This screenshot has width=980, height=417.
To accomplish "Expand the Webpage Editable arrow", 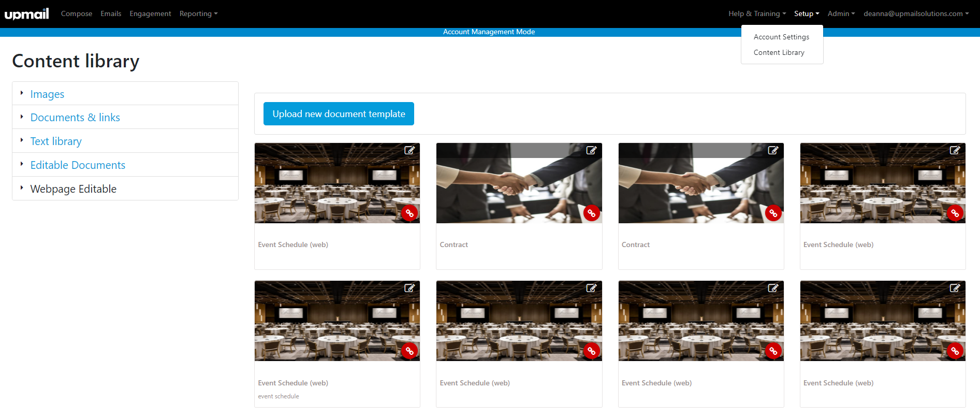I will click(22, 188).
